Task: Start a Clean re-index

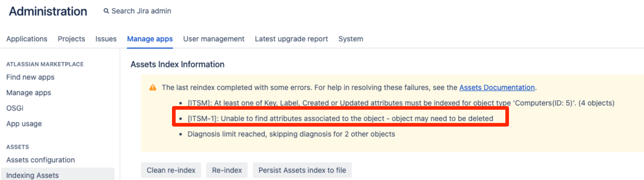Action: tap(171, 170)
